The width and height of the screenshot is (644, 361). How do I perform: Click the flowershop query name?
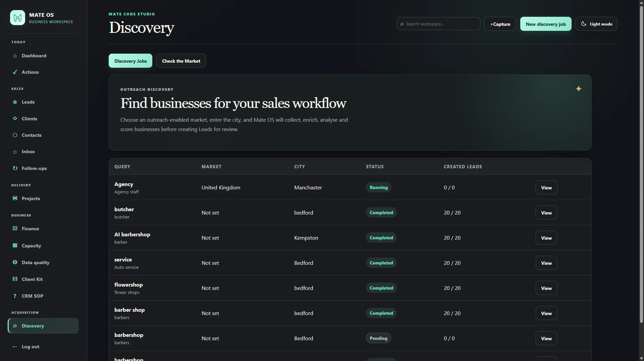(x=128, y=285)
